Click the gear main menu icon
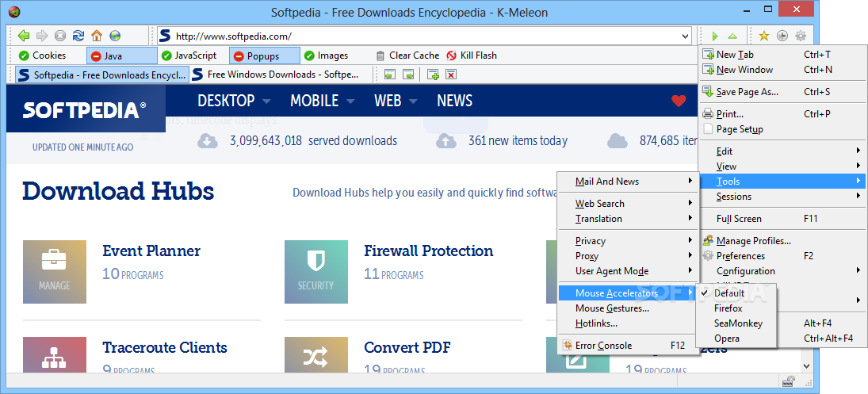Viewport: 868px width, 394px height. [801, 36]
